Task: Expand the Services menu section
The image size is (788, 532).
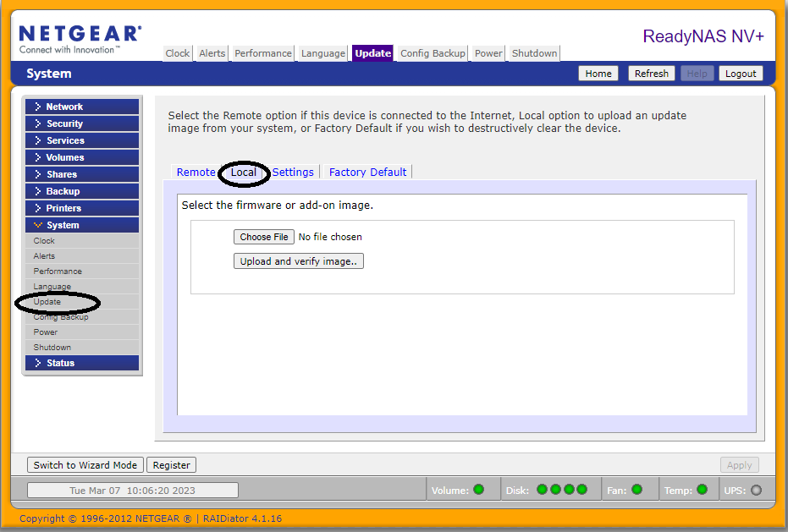Action: (82, 140)
